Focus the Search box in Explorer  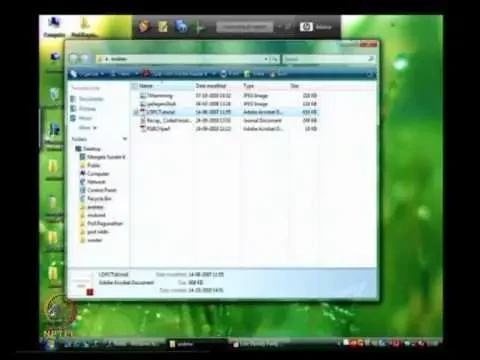328,59
